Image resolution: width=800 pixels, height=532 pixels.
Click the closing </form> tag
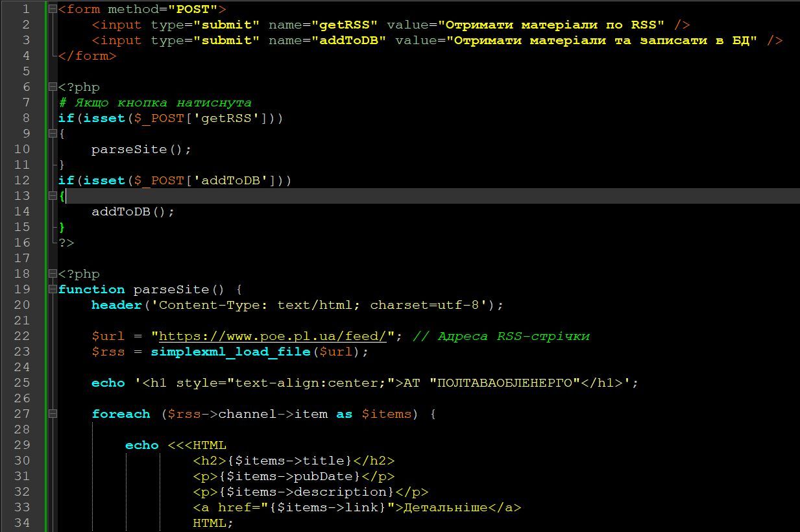tap(88, 56)
